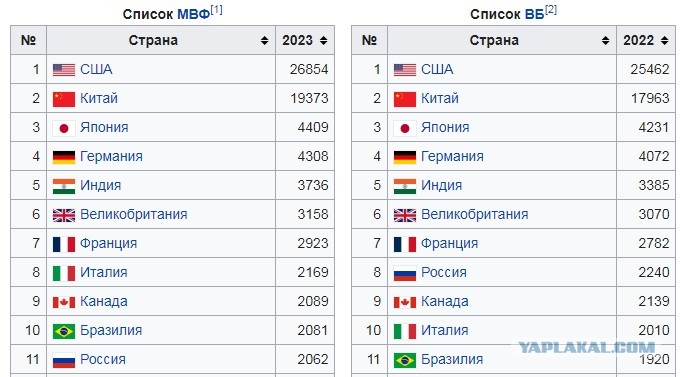Sort the IMF table by the Страна column
The height and width of the screenshot is (377, 681).
264,40
